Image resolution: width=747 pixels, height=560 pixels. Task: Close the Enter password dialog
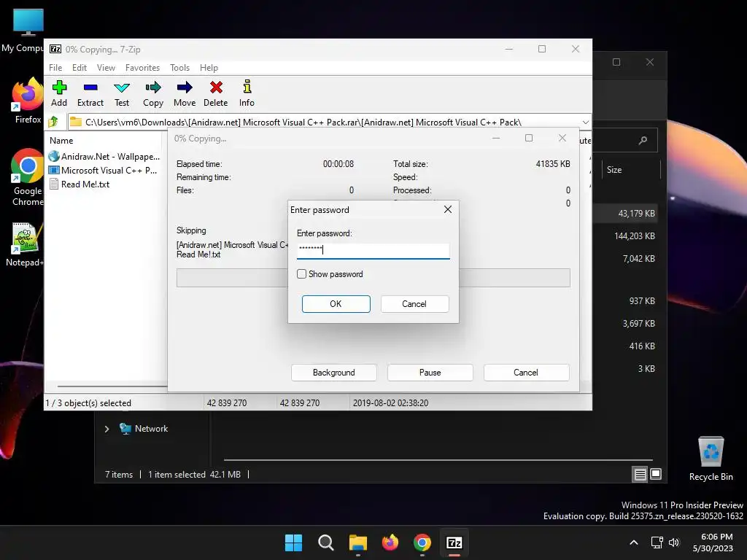[x=448, y=209]
